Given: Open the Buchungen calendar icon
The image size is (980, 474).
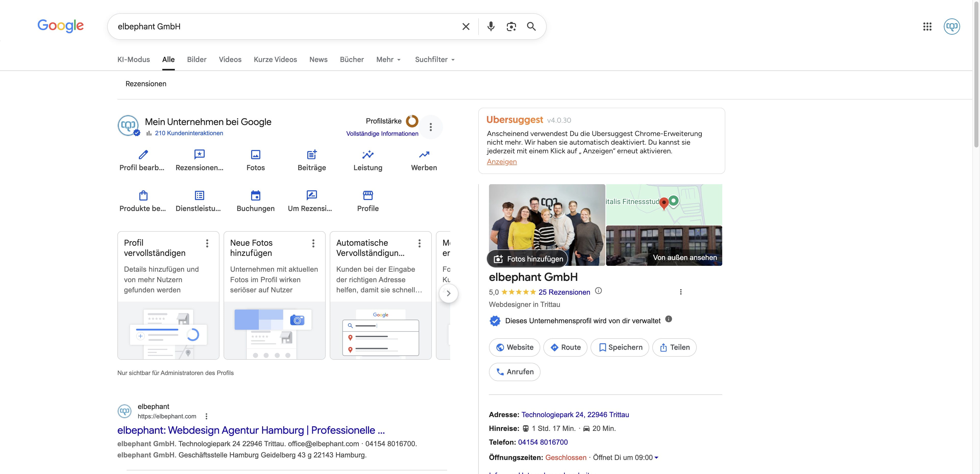Looking at the screenshot, I should click(256, 195).
